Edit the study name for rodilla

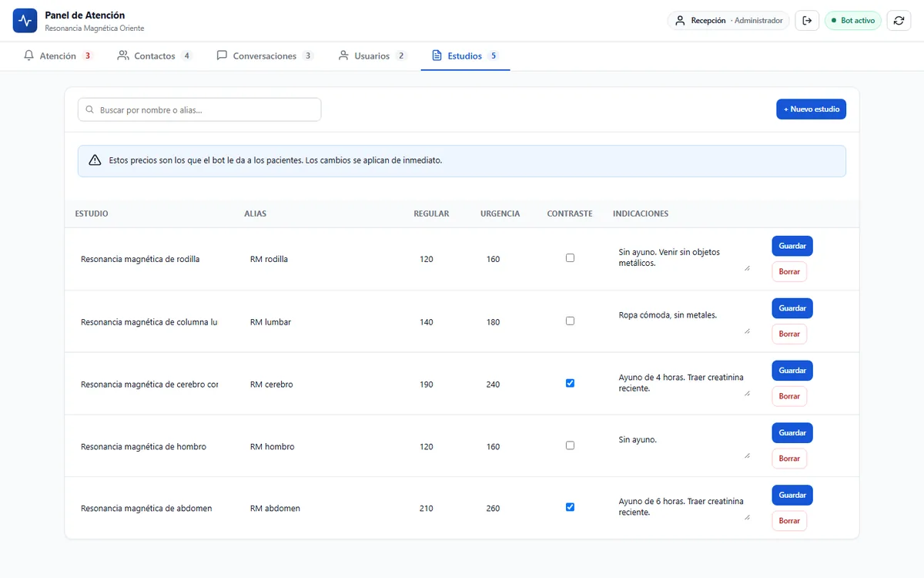tap(151, 259)
